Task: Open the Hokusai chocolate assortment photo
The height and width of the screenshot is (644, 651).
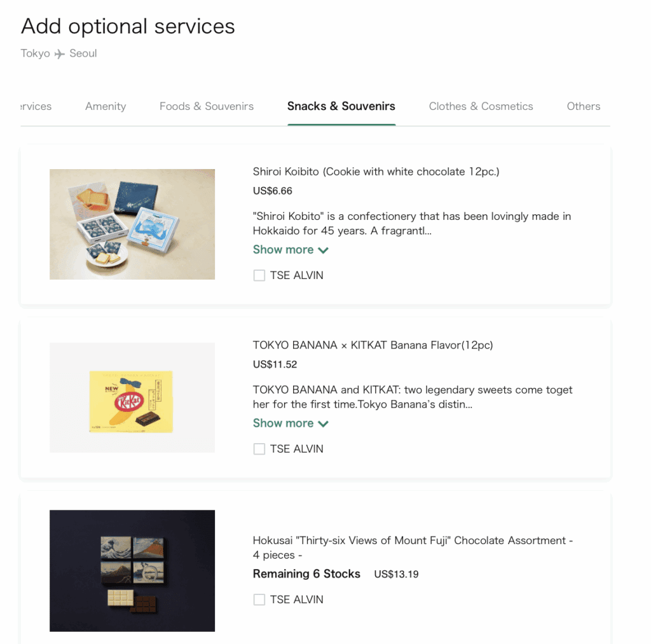Action: click(x=132, y=571)
